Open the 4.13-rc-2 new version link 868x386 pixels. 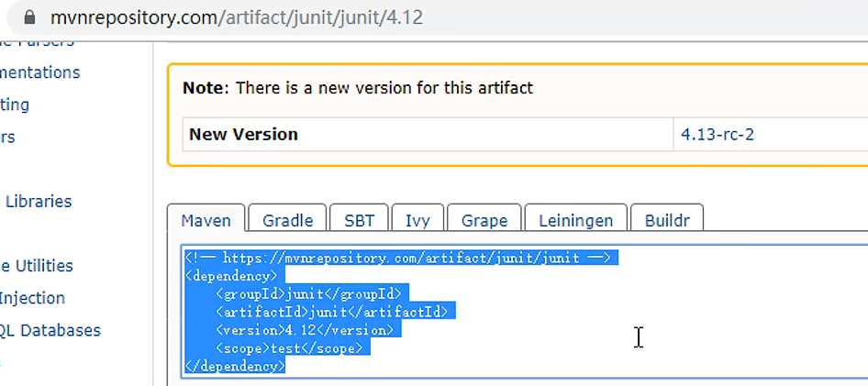(x=718, y=134)
